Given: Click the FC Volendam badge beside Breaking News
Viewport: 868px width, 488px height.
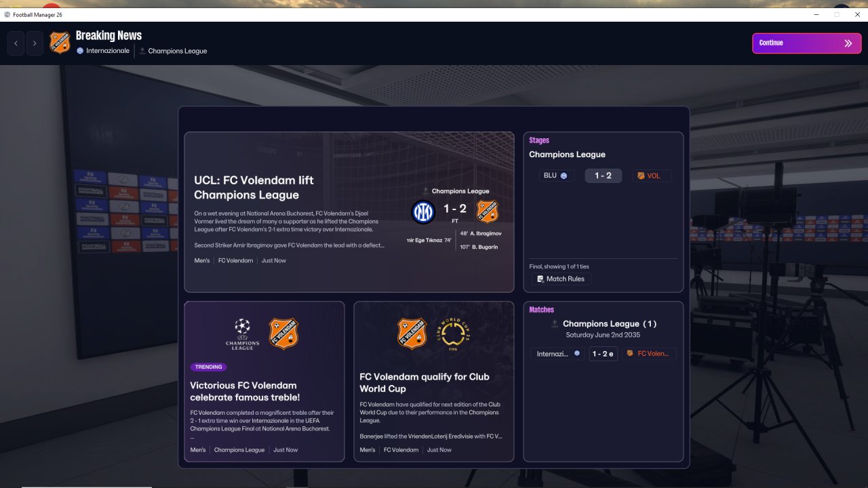Looking at the screenshot, I should (60, 43).
